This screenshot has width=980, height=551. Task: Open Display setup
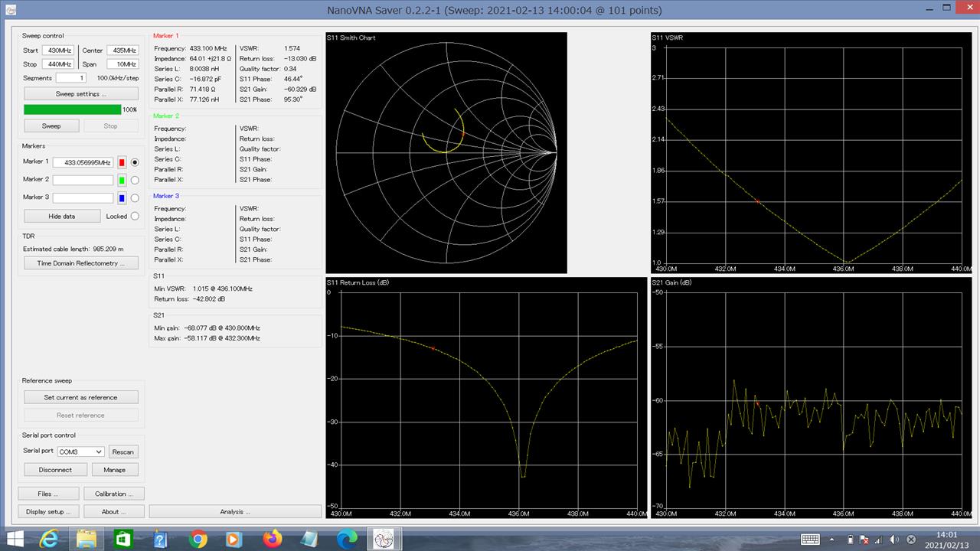(x=47, y=511)
